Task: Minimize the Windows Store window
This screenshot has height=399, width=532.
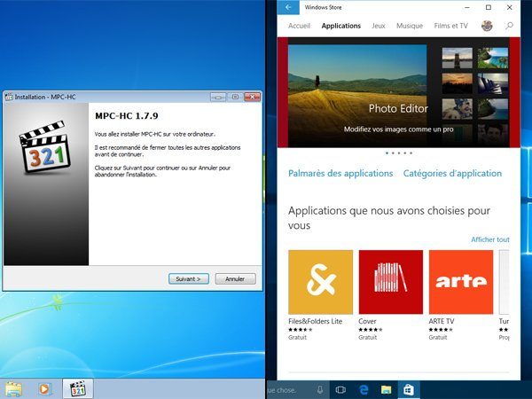Action: [467, 7]
